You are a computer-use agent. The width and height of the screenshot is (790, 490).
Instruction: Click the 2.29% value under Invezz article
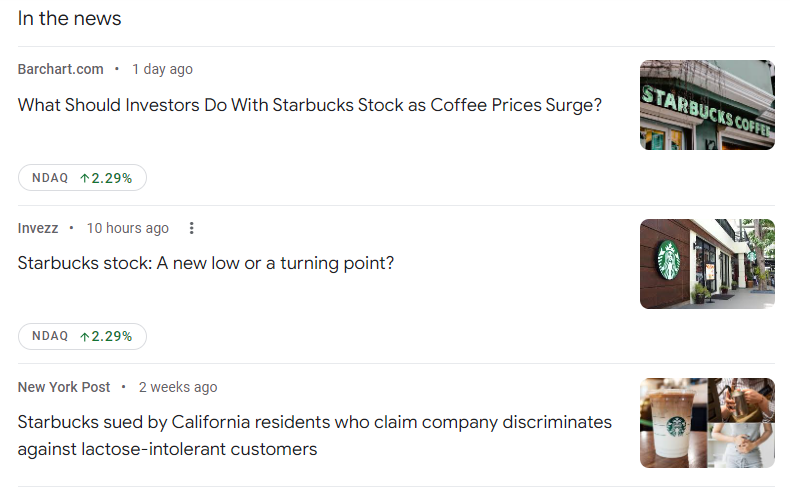[111, 336]
